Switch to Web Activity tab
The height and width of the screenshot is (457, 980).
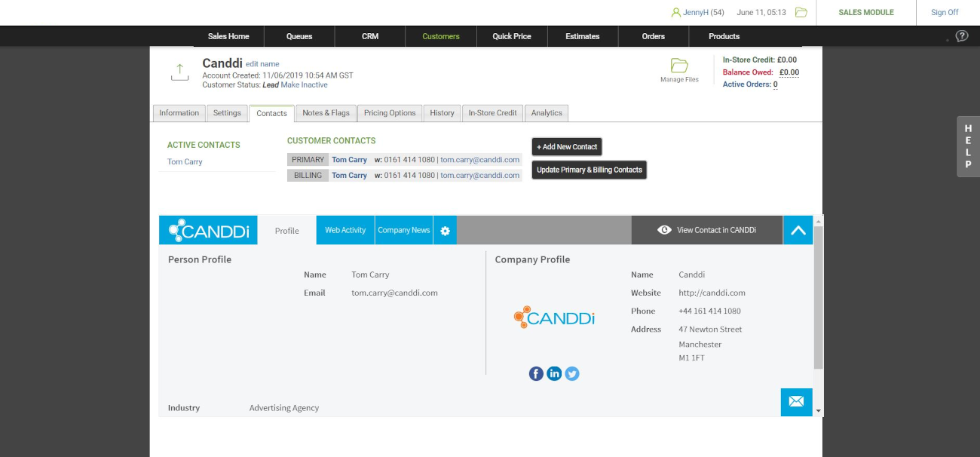pyautogui.click(x=345, y=230)
